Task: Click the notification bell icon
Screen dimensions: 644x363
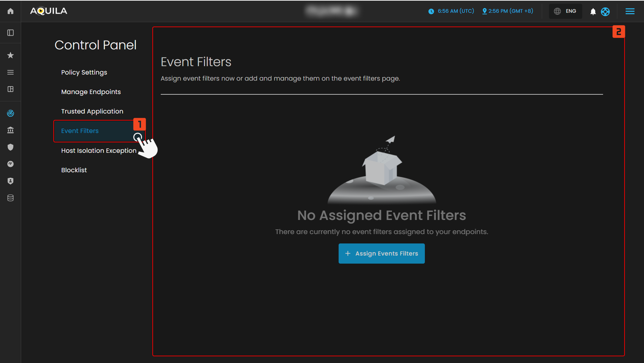Action: 593,11
